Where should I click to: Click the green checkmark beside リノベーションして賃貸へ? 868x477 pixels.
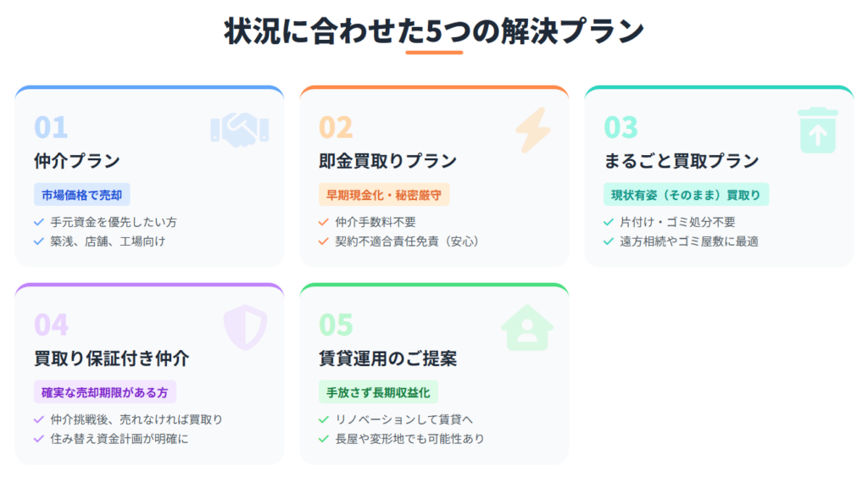[x=323, y=419]
